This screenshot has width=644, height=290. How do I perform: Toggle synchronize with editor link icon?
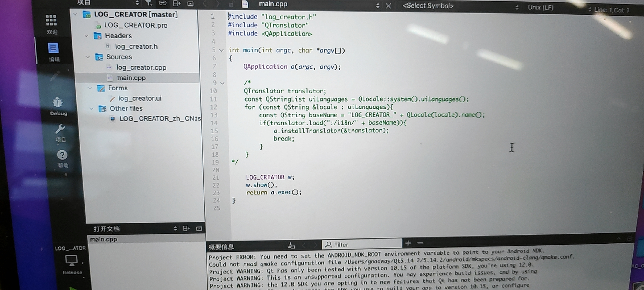click(x=162, y=3)
